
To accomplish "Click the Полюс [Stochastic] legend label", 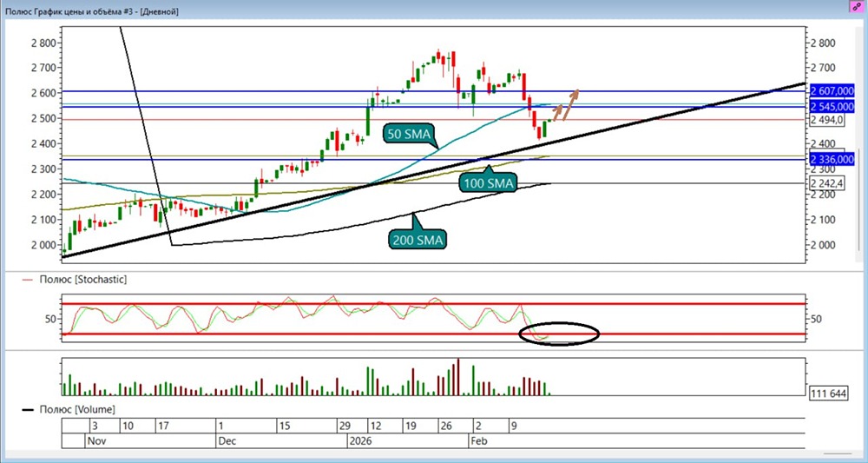I will [x=83, y=280].
